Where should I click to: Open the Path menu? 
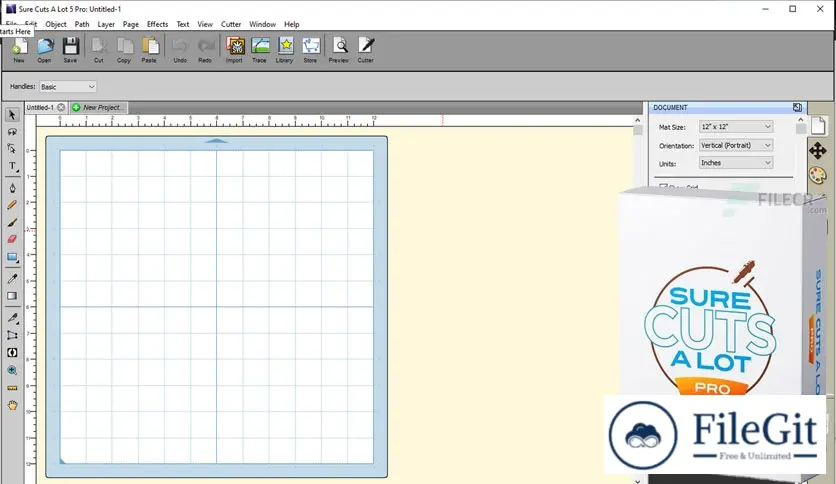click(82, 24)
